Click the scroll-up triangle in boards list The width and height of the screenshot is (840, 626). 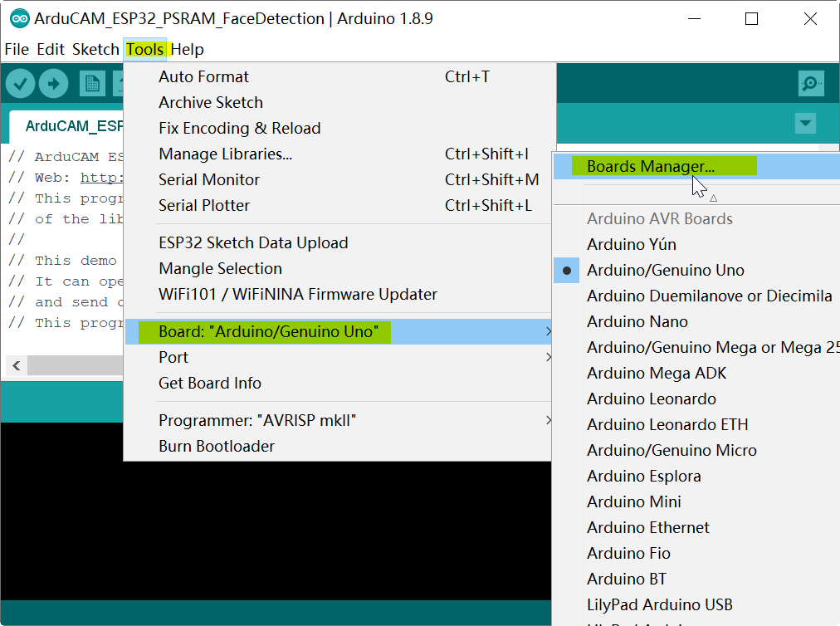[714, 198]
